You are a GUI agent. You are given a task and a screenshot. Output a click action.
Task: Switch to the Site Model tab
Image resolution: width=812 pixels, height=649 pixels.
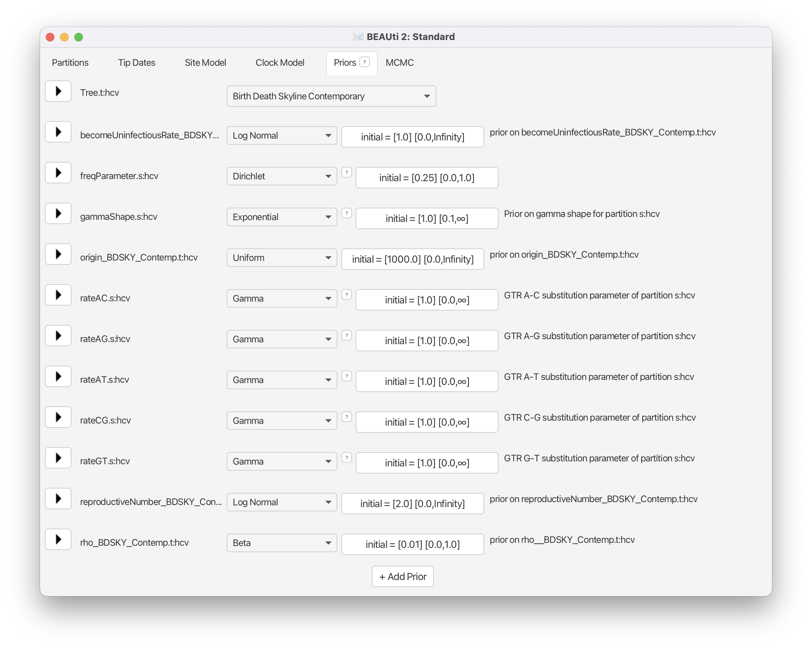[205, 63]
